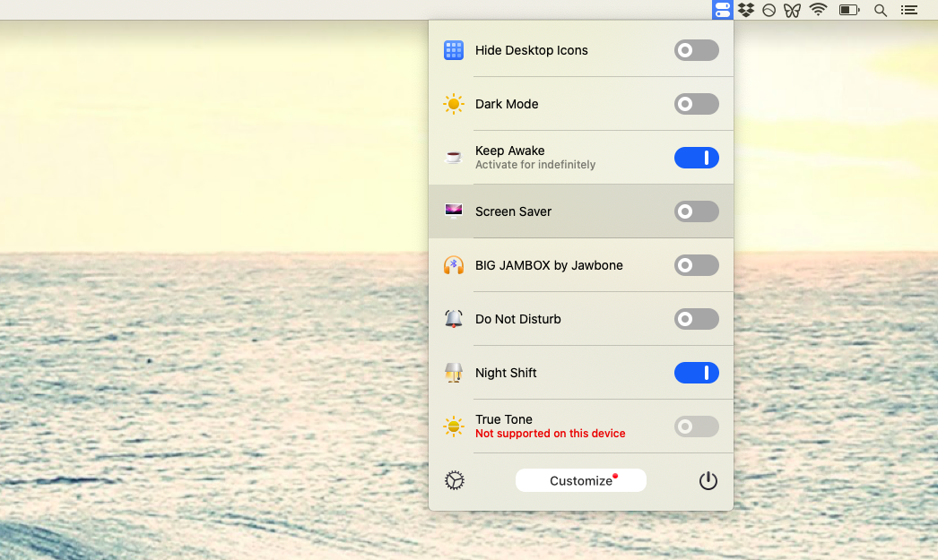
Task: Turn off the Night Shift switch
Action: [x=696, y=373]
